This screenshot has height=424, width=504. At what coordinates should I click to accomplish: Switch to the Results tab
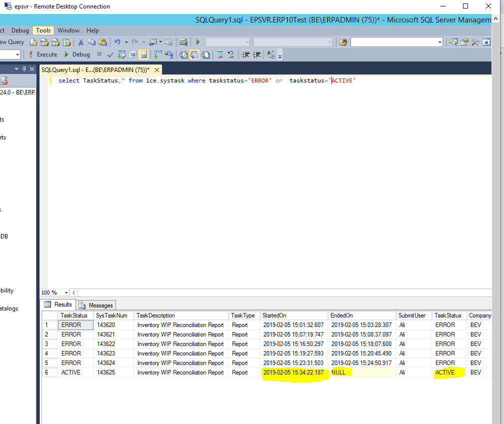pos(58,304)
